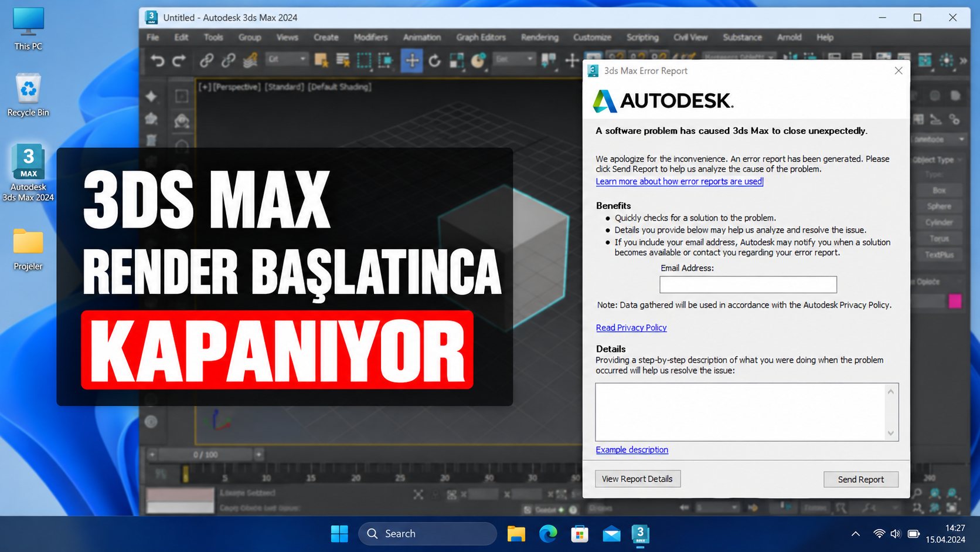980x552 pixels.
Task: Open the selection filter dropdown in toolbar
Action: [x=287, y=59]
